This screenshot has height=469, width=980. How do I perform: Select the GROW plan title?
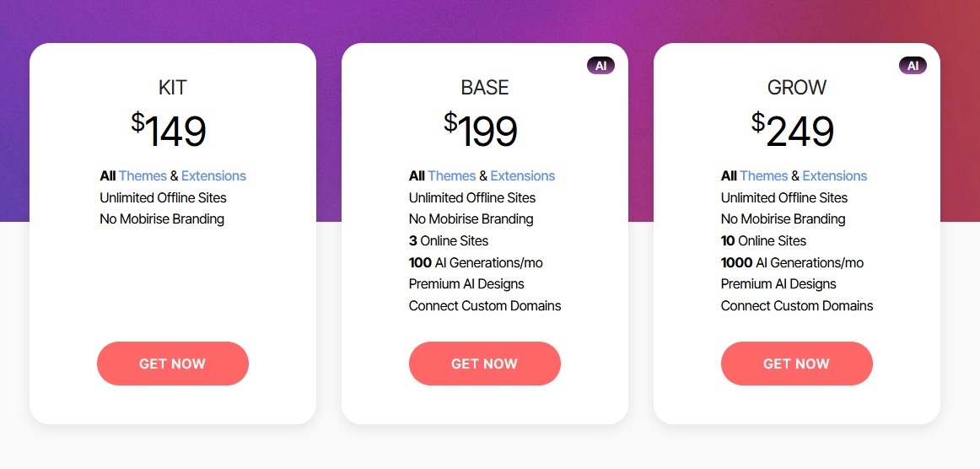[x=797, y=88]
